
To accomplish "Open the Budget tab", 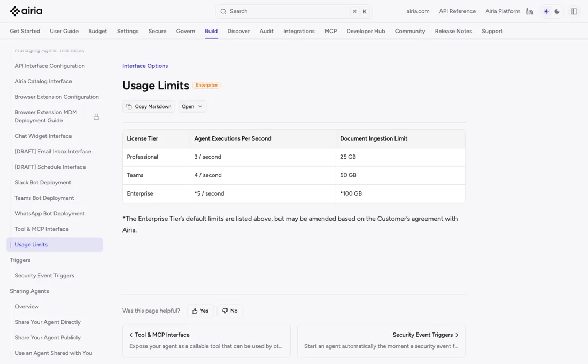I will coord(97,31).
